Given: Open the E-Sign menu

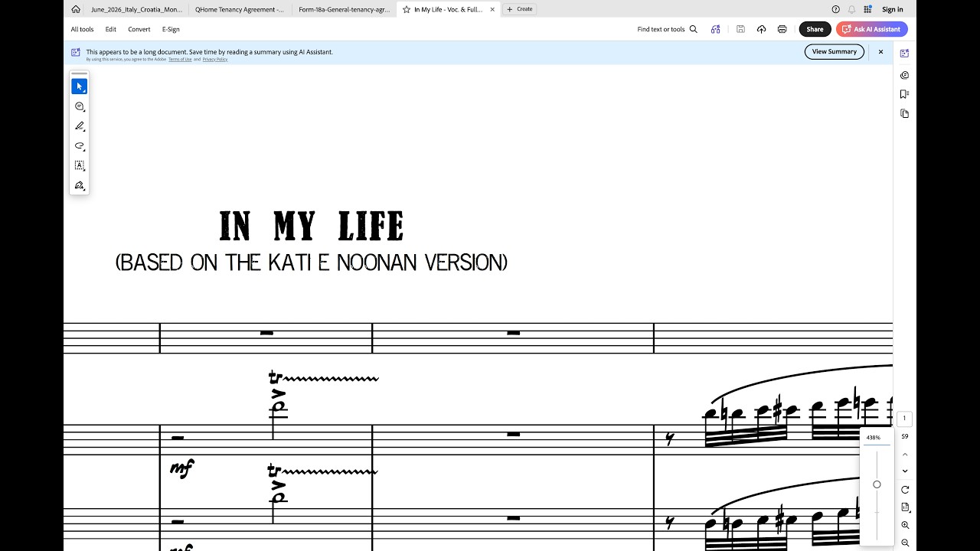Looking at the screenshot, I should coord(171,29).
